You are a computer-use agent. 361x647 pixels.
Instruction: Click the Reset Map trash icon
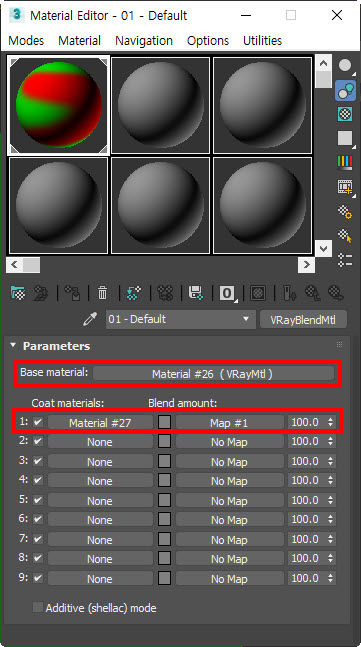[x=102, y=293]
